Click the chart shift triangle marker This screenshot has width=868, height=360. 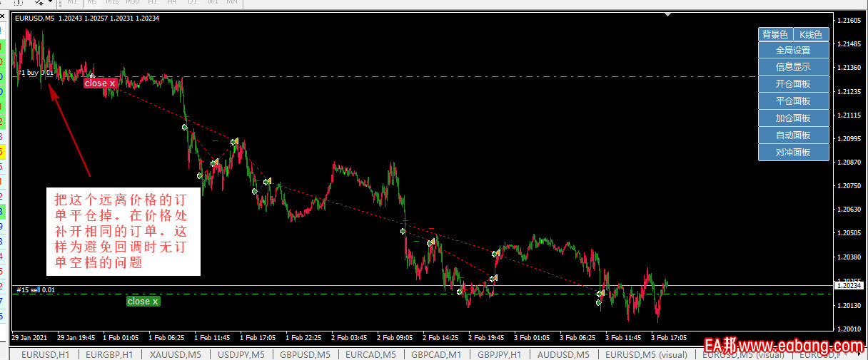[667, 14]
